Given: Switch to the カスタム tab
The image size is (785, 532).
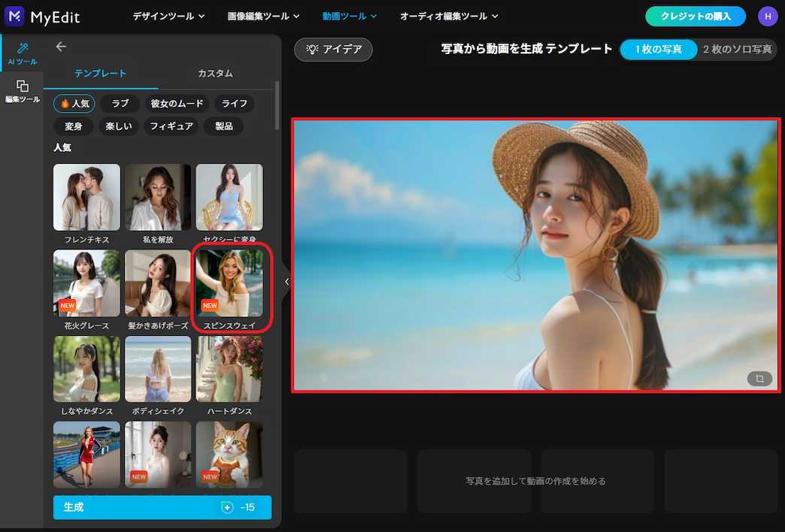Looking at the screenshot, I should tap(214, 75).
